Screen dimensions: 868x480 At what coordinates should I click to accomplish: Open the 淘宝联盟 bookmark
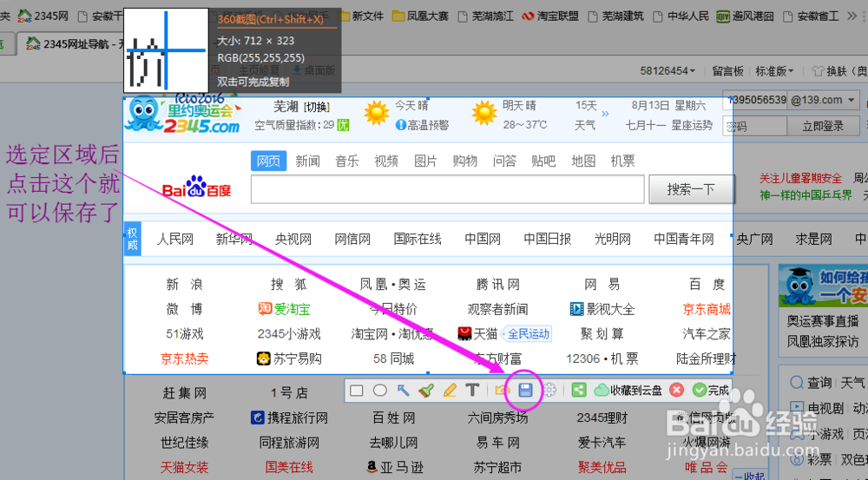(x=550, y=16)
